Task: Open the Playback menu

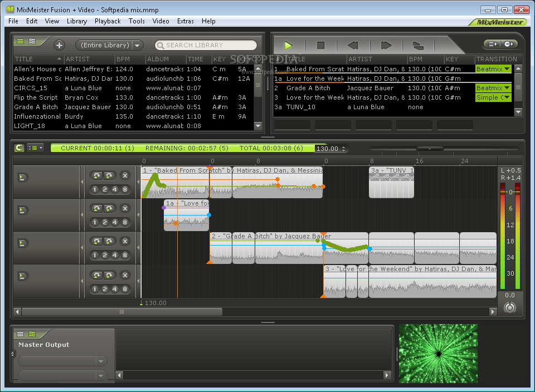Action: (108, 21)
